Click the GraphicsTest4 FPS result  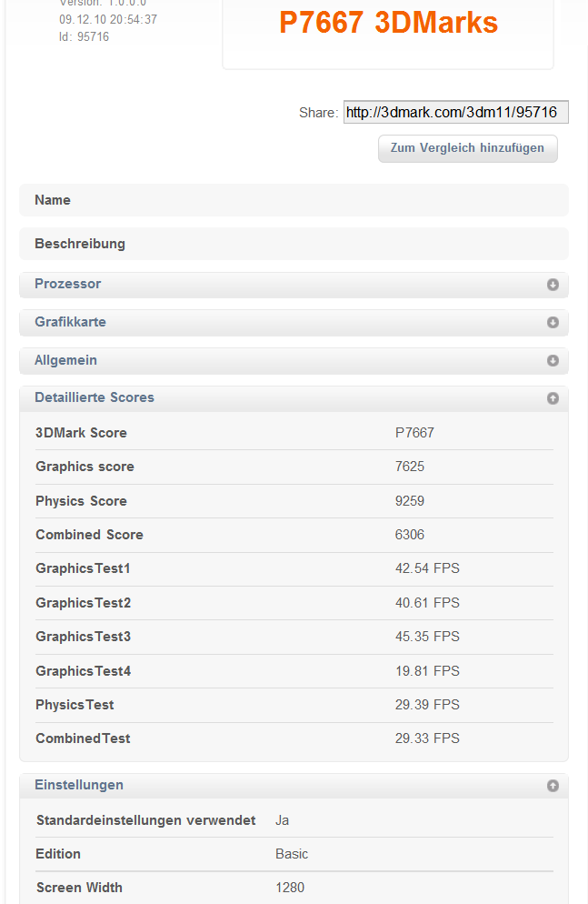pos(427,671)
